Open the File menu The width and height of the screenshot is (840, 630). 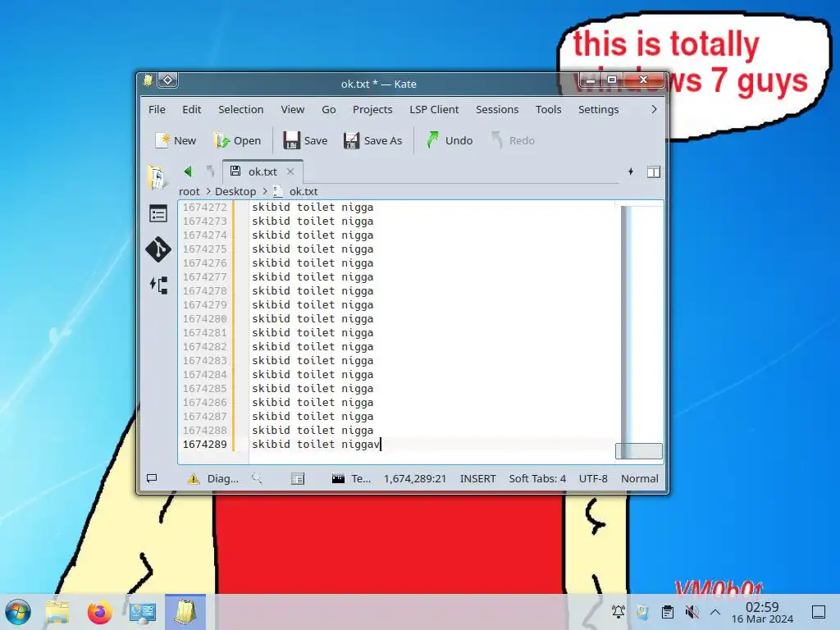(157, 109)
